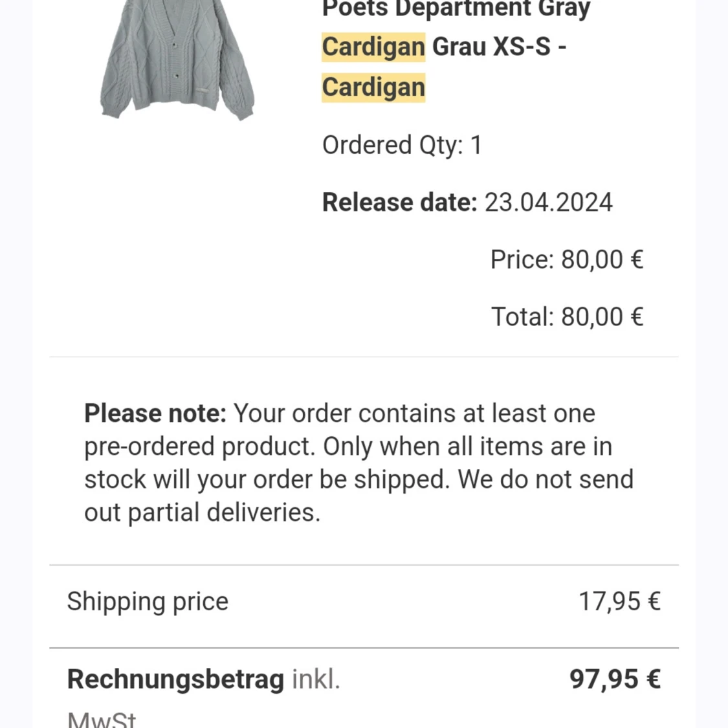Click the first highlighted Cardigan word
The width and height of the screenshot is (728, 728).
point(373,47)
